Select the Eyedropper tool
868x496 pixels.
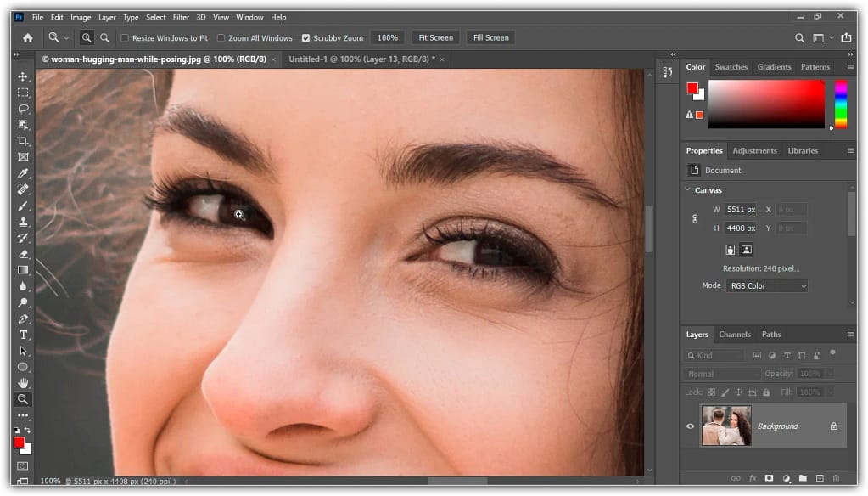coord(23,173)
